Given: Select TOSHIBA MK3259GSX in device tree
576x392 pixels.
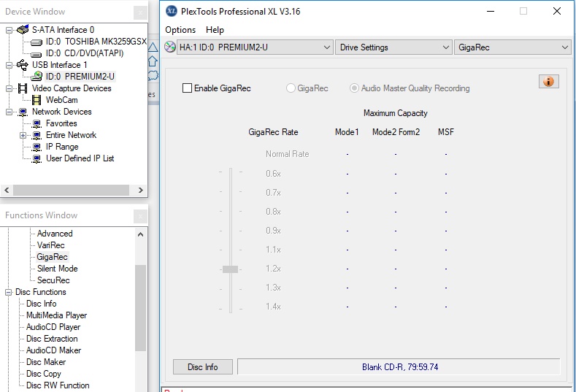Looking at the screenshot, I should tap(96, 42).
